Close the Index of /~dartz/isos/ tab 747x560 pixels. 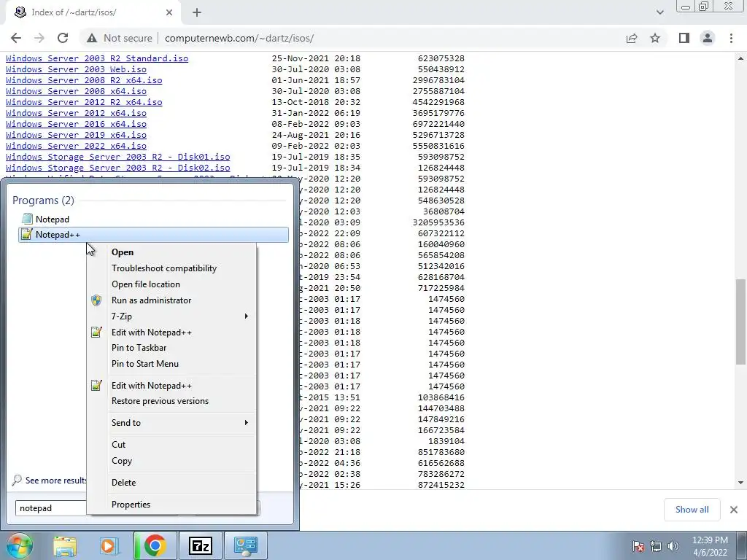click(169, 12)
